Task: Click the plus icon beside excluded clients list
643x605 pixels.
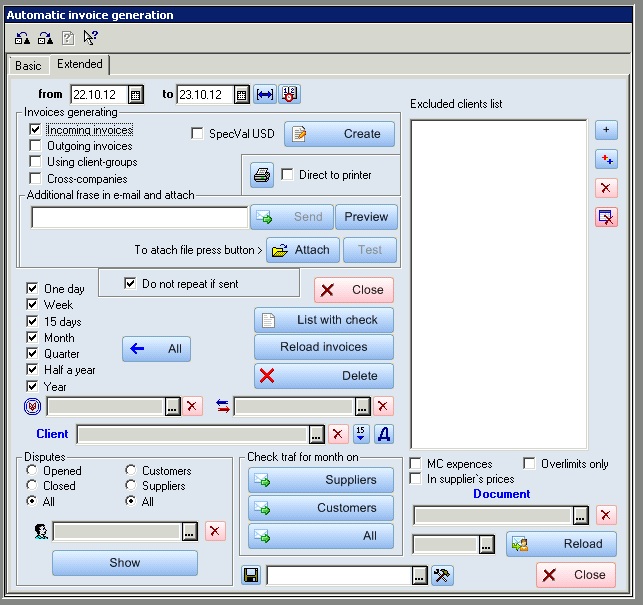Action: pyautogui.click(x=606, y=131)
